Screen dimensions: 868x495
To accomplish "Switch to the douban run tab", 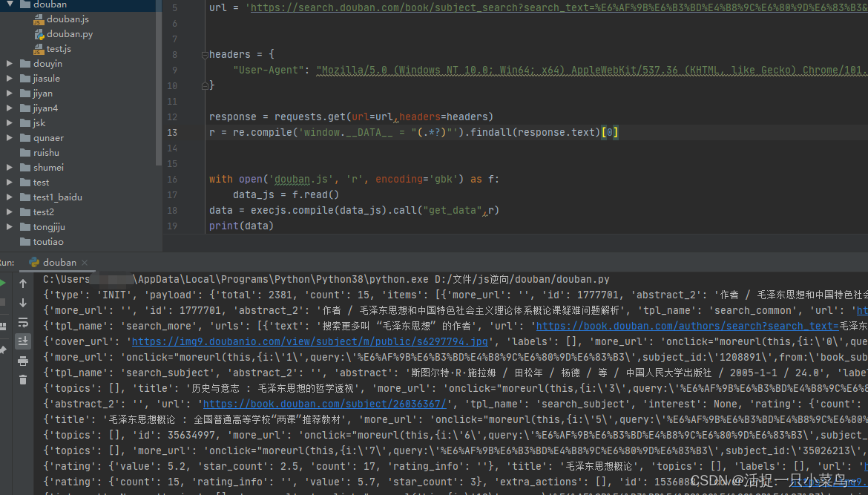I will (59, 262).
